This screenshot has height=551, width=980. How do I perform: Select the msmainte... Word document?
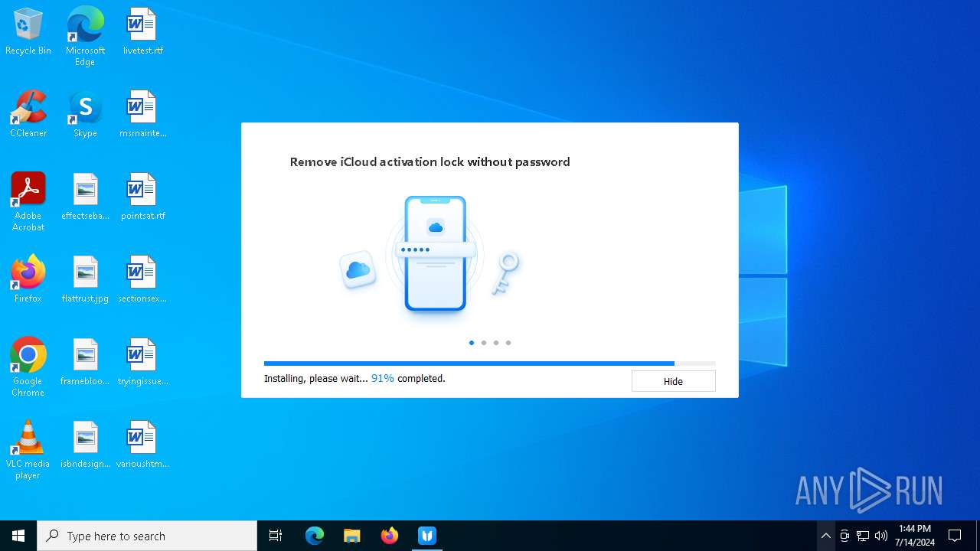(x=142, y=114)
